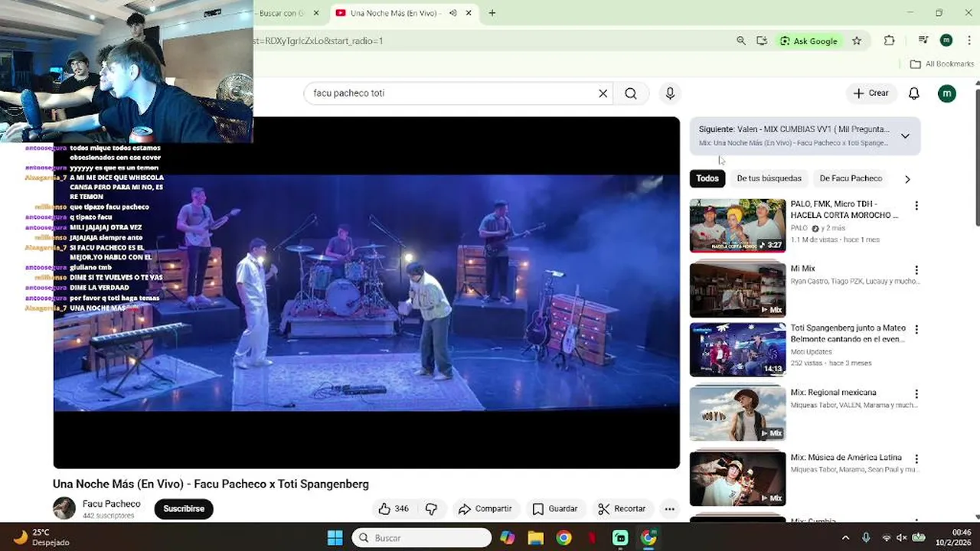
Task: Click the PALO HACELA CORTA MOROCHO thumbnail
Action: [x=737, y=226]
